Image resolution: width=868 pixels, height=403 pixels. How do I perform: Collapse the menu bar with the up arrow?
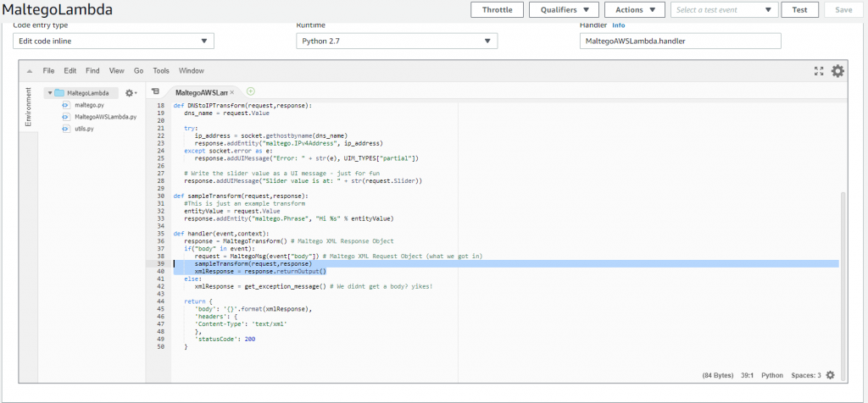30,71
